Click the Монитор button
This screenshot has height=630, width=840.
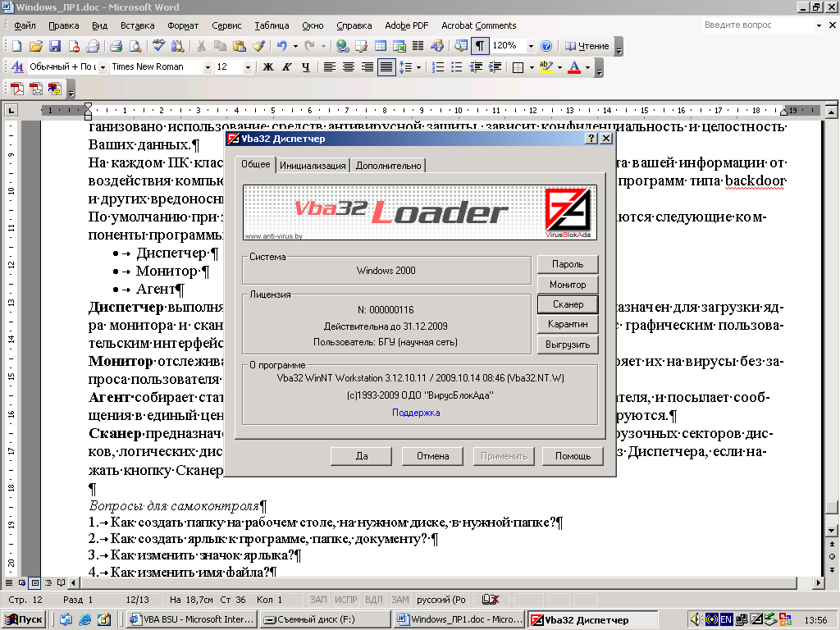tap(568, 285)
